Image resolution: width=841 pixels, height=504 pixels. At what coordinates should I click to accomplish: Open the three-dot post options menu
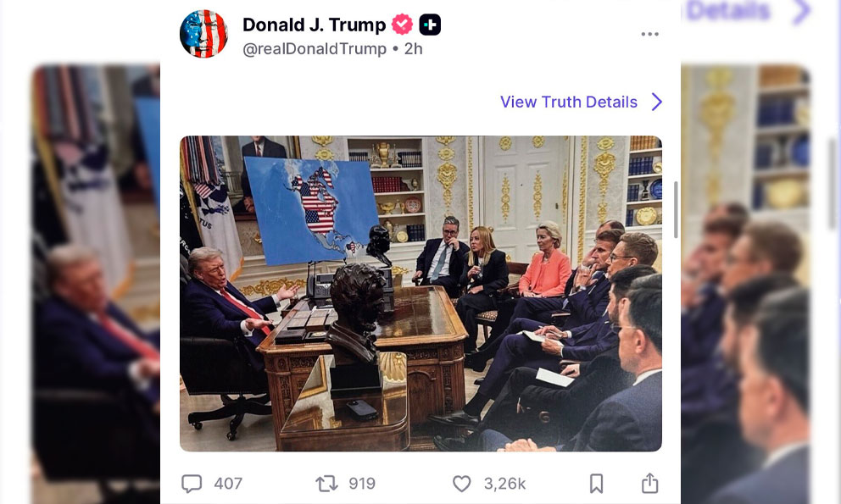pos(649,34)
